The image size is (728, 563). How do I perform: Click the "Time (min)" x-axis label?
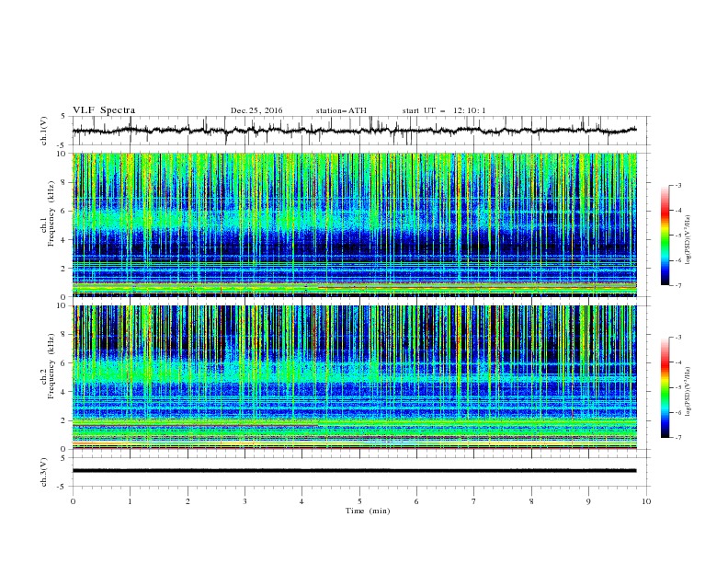coord(368,511)
